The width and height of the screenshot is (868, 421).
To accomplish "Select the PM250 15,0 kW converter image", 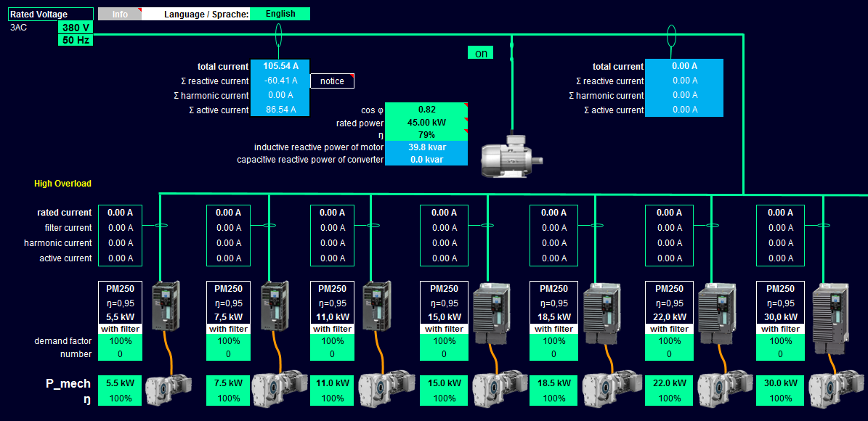I will coord(492,314).
